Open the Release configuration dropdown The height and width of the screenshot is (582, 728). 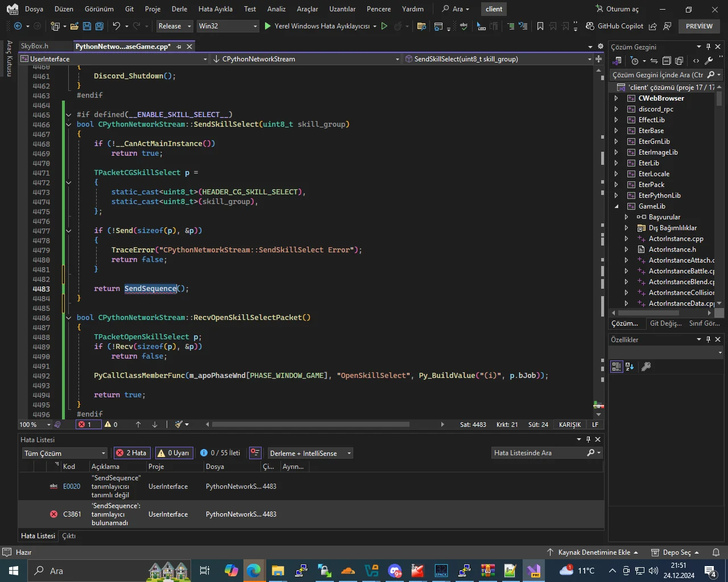tap(175, 26)
